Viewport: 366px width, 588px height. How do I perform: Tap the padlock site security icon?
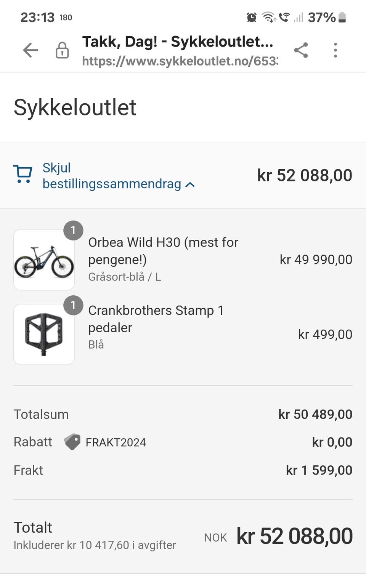point(62,50)
